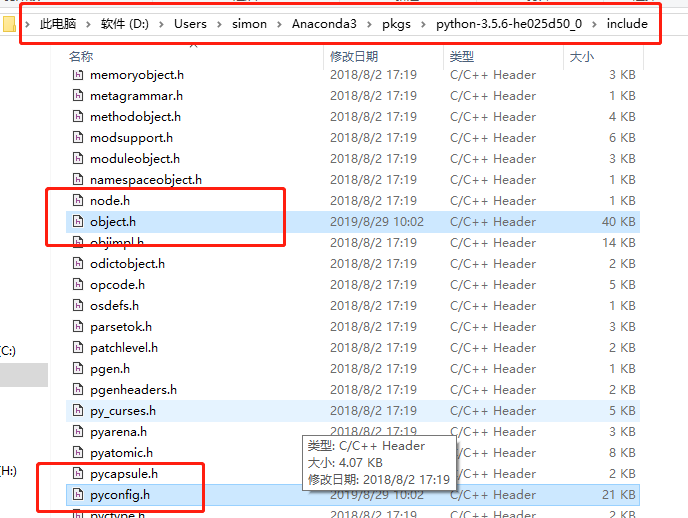Go to Users folder breadcrumb
The image size is (688, 518).
pyautogui.click(x=190, y=24)
